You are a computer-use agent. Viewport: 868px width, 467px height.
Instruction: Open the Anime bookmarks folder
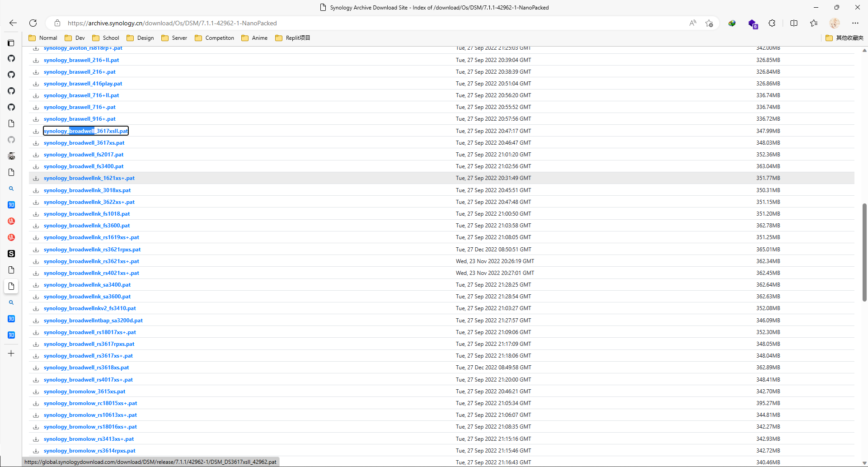point(254,38)
